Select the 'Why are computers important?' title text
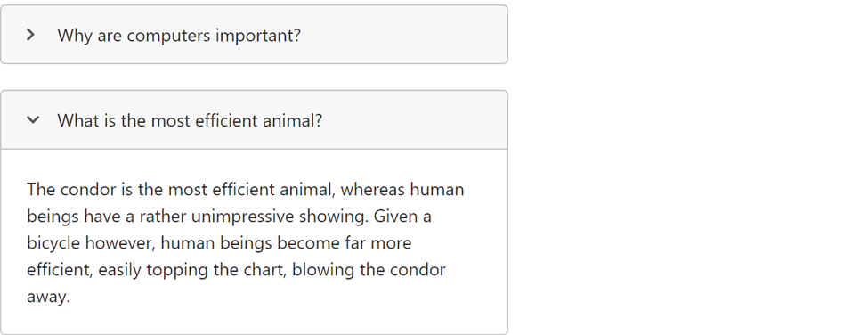The width and height of the screenshot is (868, 335). (x=179, y=36)
